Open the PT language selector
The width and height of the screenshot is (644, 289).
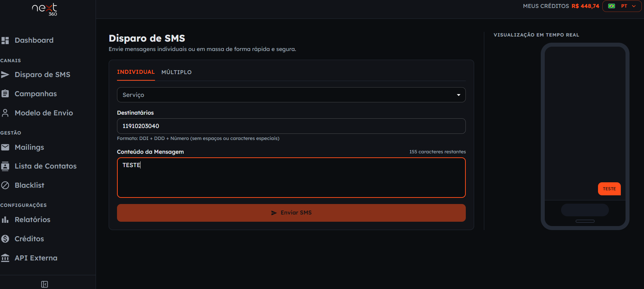[622, 6]
